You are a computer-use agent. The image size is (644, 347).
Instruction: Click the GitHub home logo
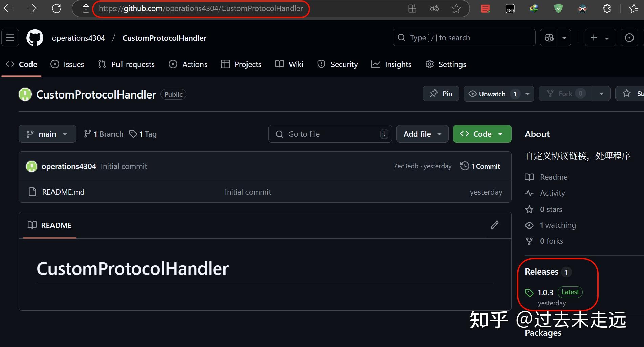(34, 38)
